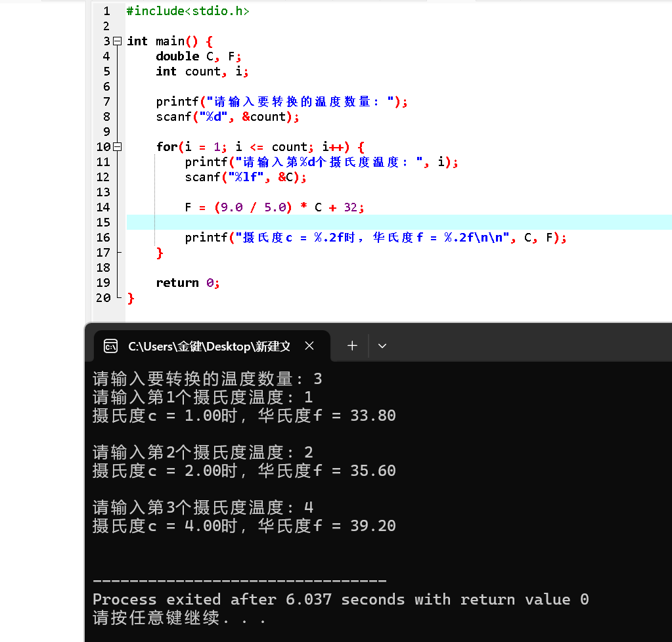Screen dimensions: 672x642
Task: Click line number 10 in the gutter
Action: tap(103, 147)
